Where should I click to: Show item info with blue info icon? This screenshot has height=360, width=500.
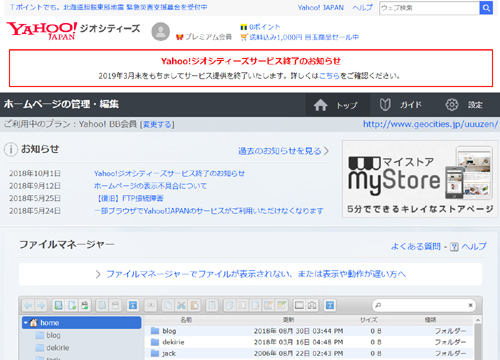133,305
